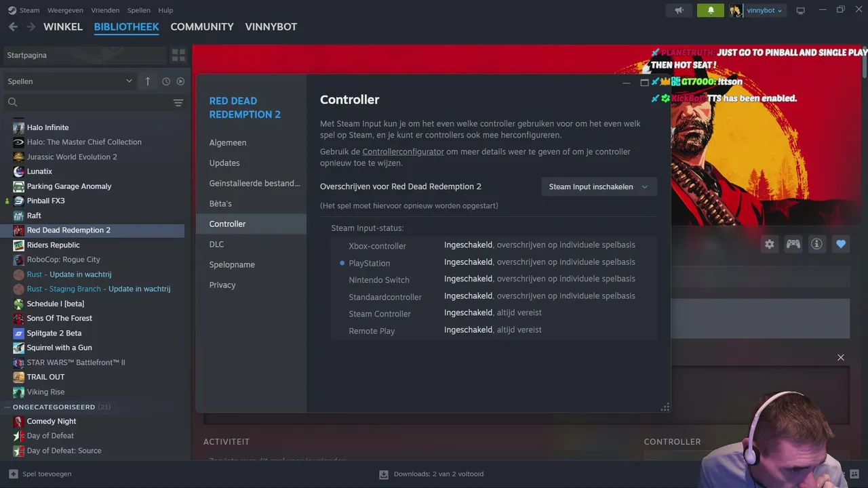Open the Spellen menu

click(x=139, y=10)
